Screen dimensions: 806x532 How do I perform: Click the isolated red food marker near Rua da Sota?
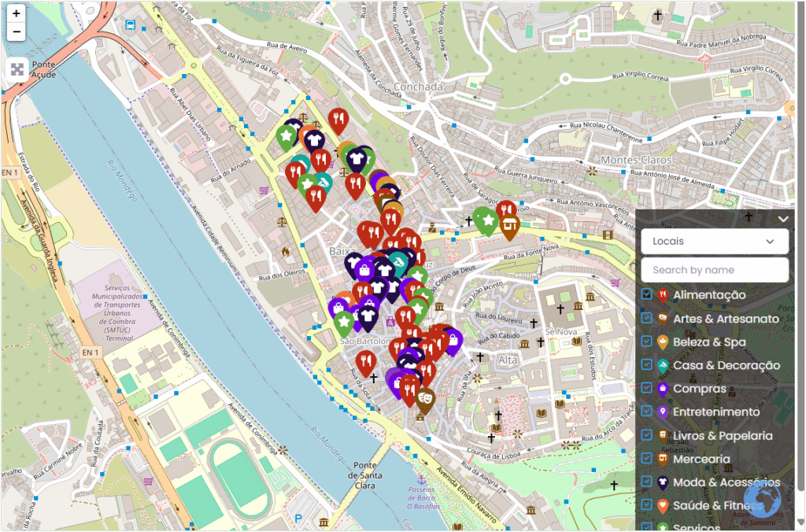365,362
